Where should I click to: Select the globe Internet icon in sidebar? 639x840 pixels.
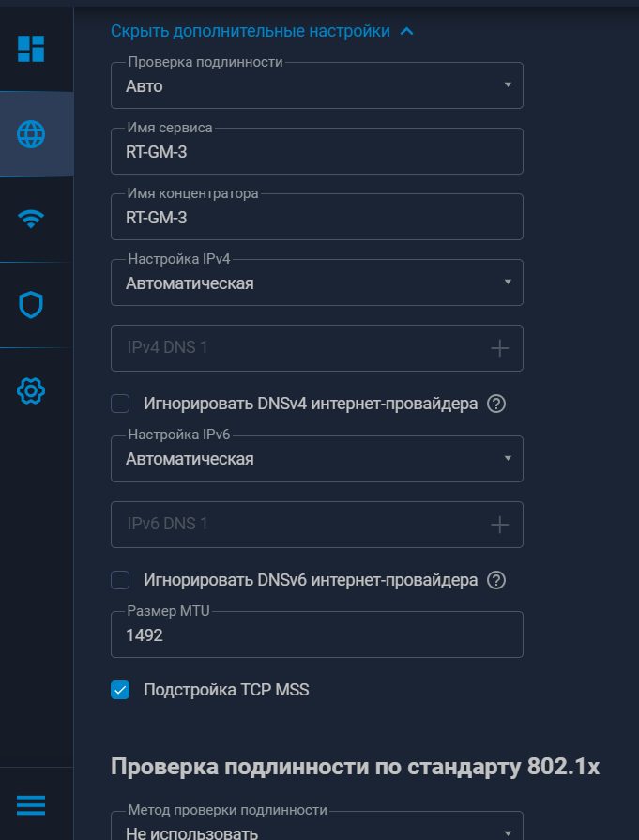(x=31, y=134)
